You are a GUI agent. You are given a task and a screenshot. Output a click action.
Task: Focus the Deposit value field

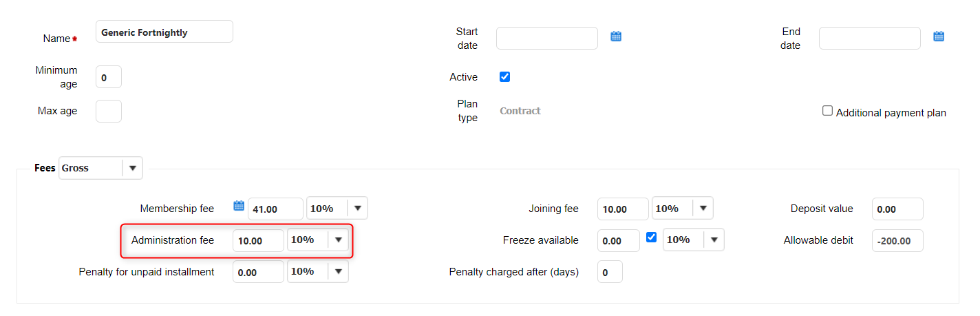point(897,209)
